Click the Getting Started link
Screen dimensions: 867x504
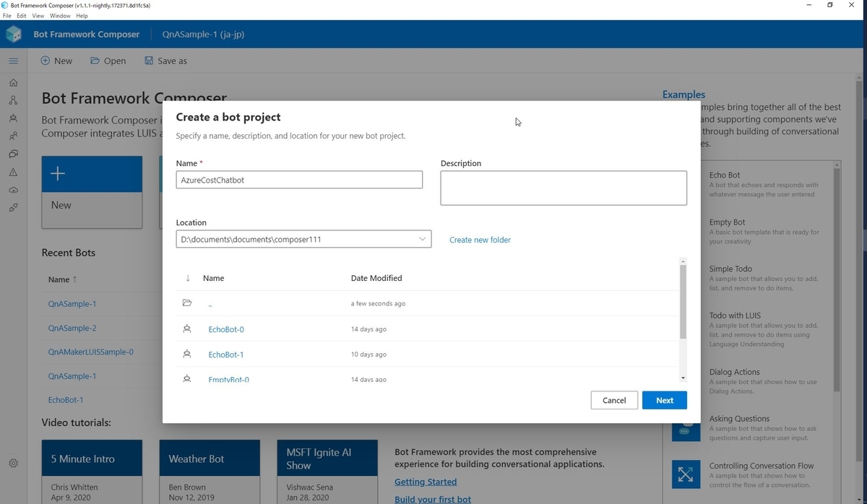426,482
